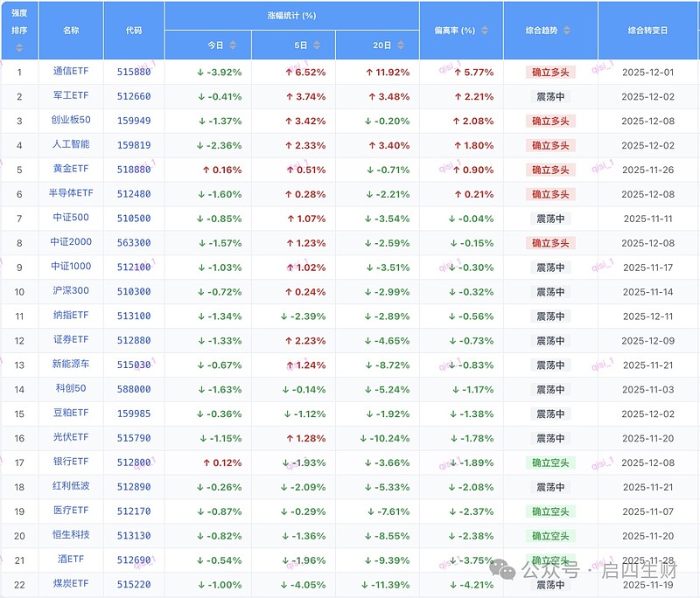Click the sort arrows on the 今日 column
The width and height of the screenshot is (700, 598).
pos(234,44)
